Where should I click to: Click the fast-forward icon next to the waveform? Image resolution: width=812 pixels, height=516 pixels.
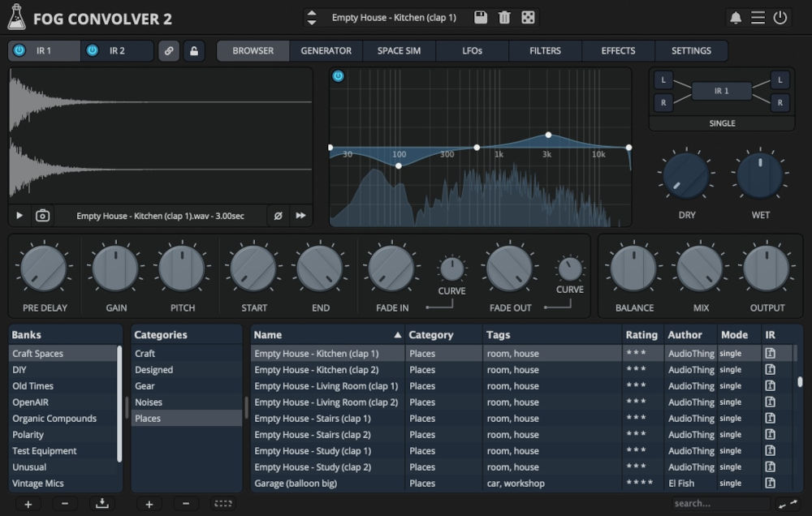pyautogui.click(x=300, y=215)
